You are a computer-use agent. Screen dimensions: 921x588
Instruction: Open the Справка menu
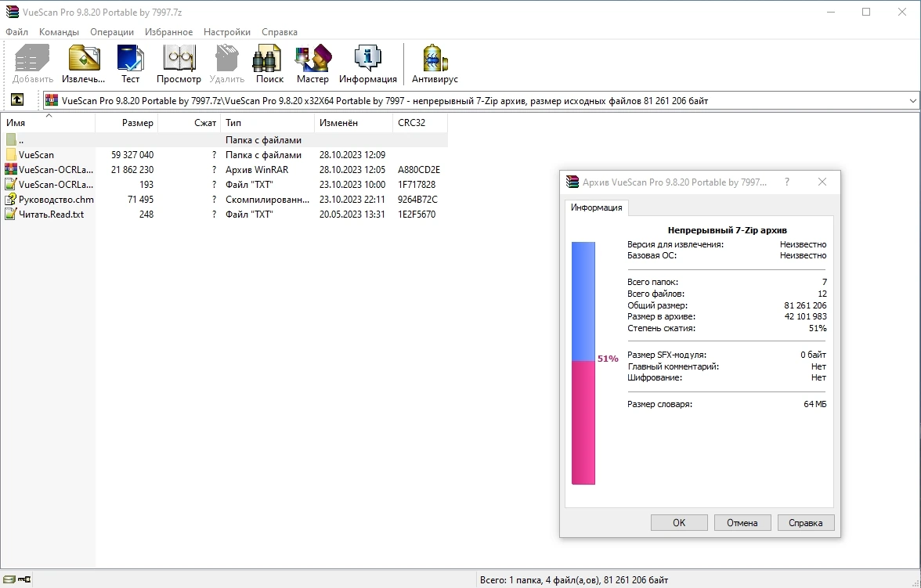pos(280,32)
